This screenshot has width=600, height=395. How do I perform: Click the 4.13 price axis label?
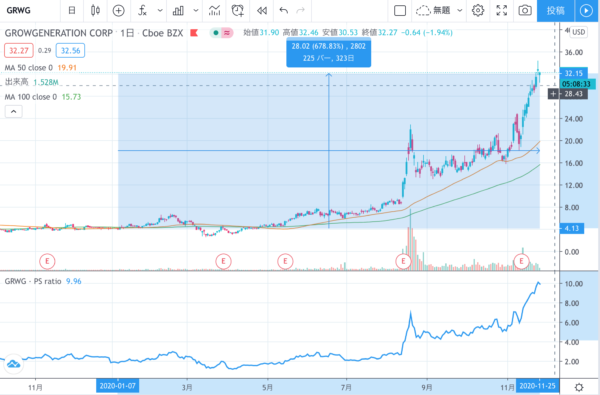coord(572,229)
